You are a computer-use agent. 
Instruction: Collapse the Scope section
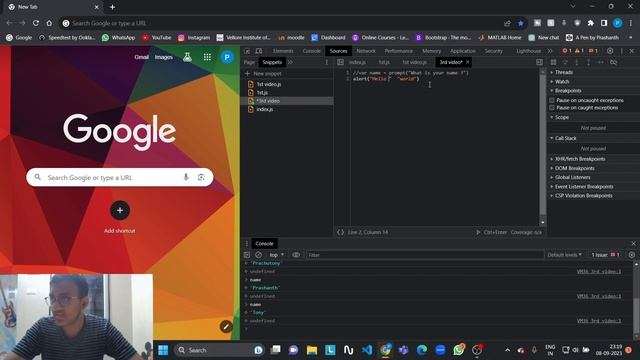pyautogui.click(x=594, y=117)
